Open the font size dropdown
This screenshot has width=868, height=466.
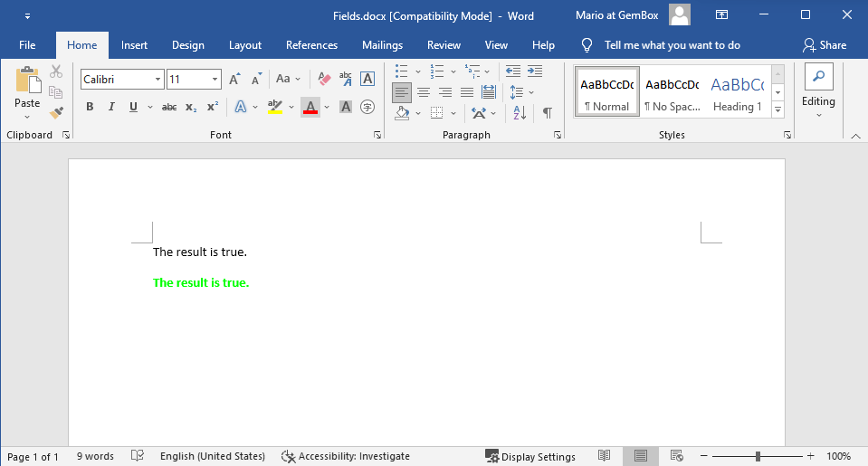tap(215, 80)
